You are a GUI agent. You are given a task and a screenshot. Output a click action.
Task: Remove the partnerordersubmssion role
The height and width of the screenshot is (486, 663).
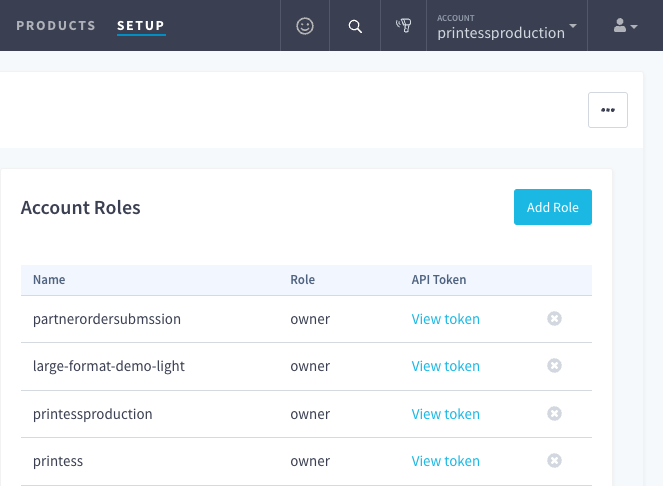tap(554, 319)
